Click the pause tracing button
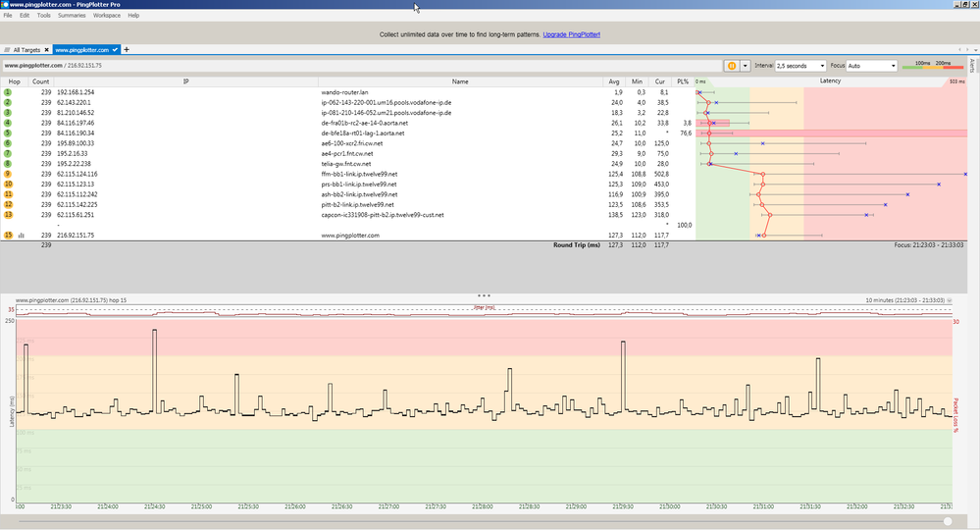The height and width of the screenshot is (530, 980). tap(732, 66)
